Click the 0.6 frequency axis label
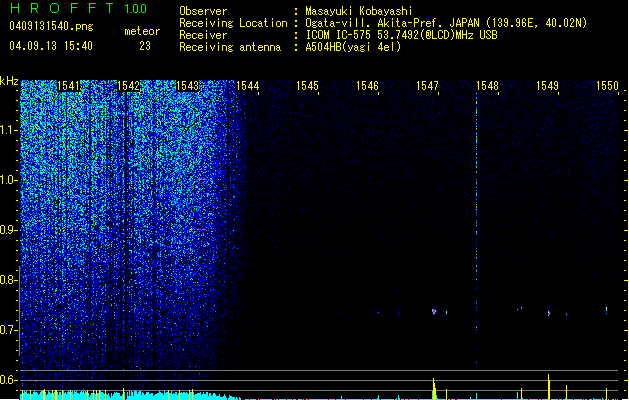This screenshot has width=629, height=400. [x=8, y=380]
